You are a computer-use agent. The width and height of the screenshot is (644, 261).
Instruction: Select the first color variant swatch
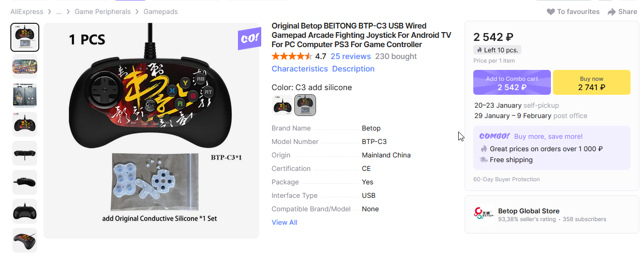282,106
